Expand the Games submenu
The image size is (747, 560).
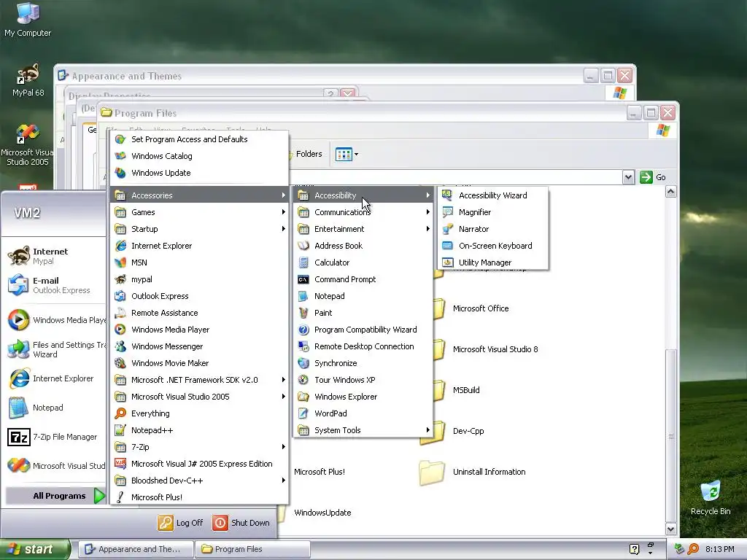tap(199, 212)
